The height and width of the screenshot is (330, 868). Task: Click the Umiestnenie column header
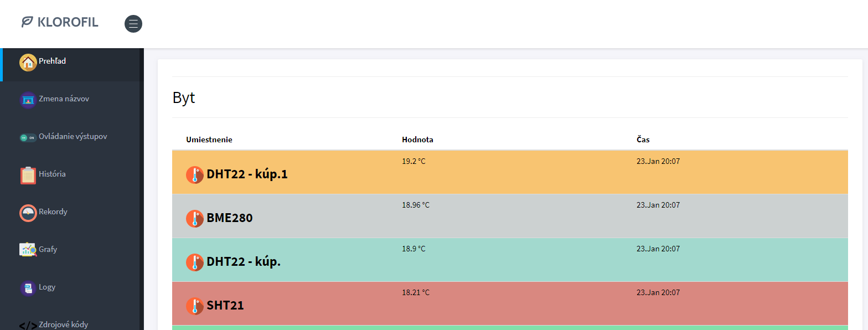point(209,140)
